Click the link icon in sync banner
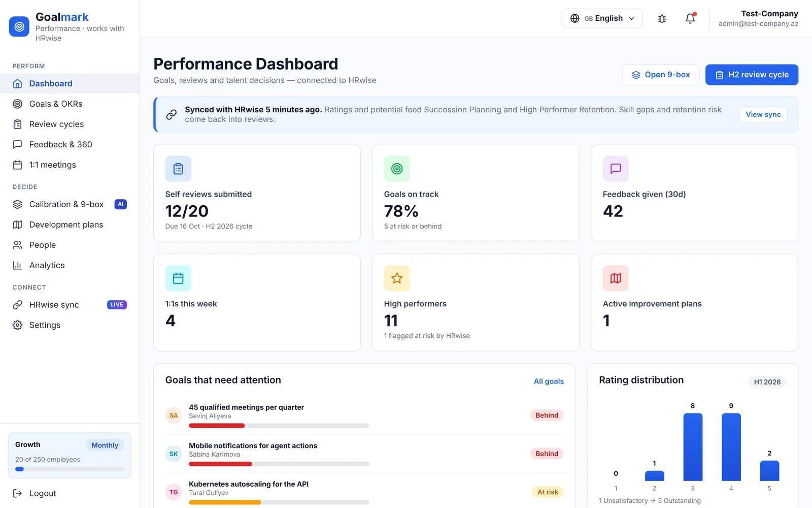The image size is (812, 508). tap(172, 114)
